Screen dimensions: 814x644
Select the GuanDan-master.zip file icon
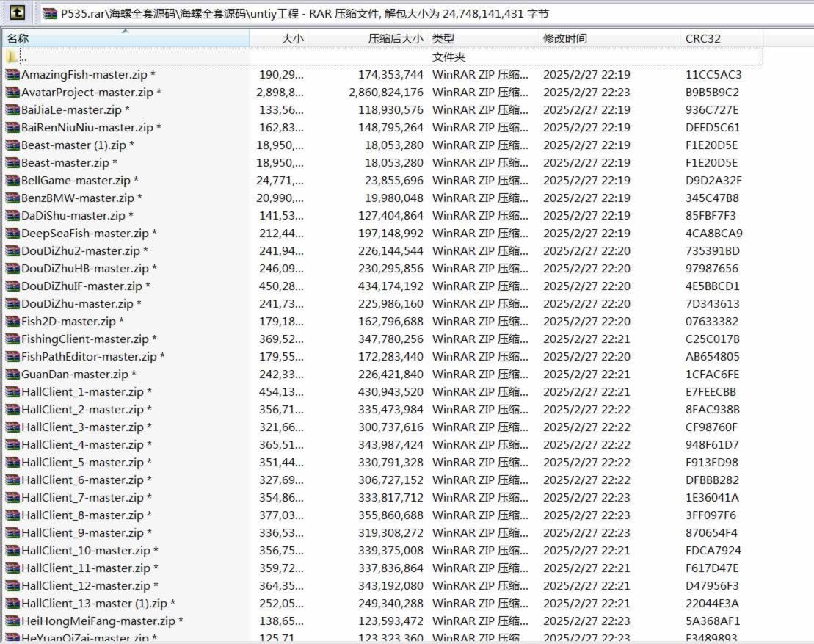coord(12,375)
